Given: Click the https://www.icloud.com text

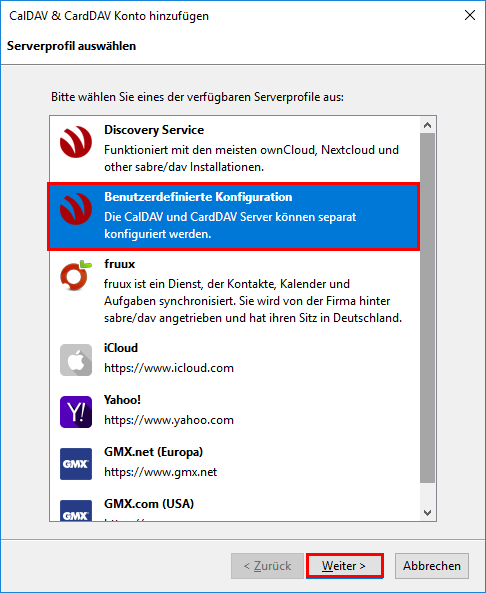Looking at the screenshot, I should 169,368.
